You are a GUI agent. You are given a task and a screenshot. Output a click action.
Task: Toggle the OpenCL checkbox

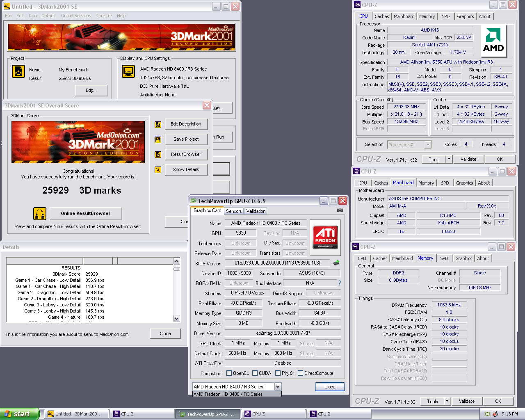pyautogui.click(x=229, y=373)
